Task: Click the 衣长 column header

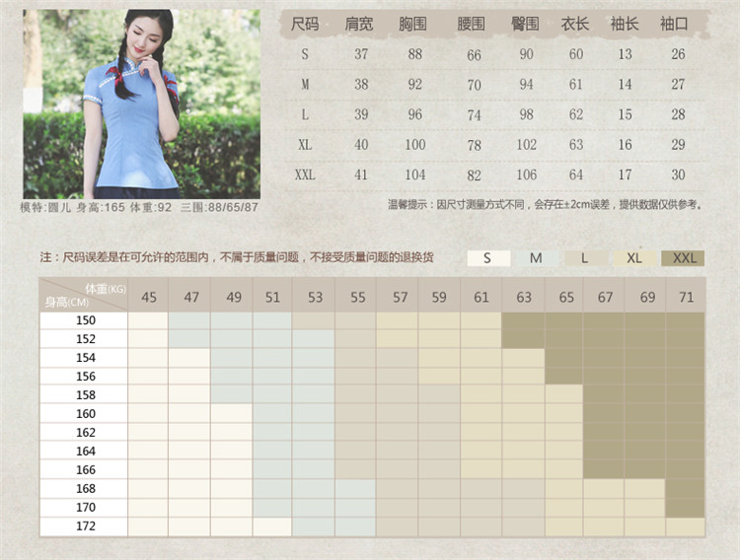Action: pos(575,24)
